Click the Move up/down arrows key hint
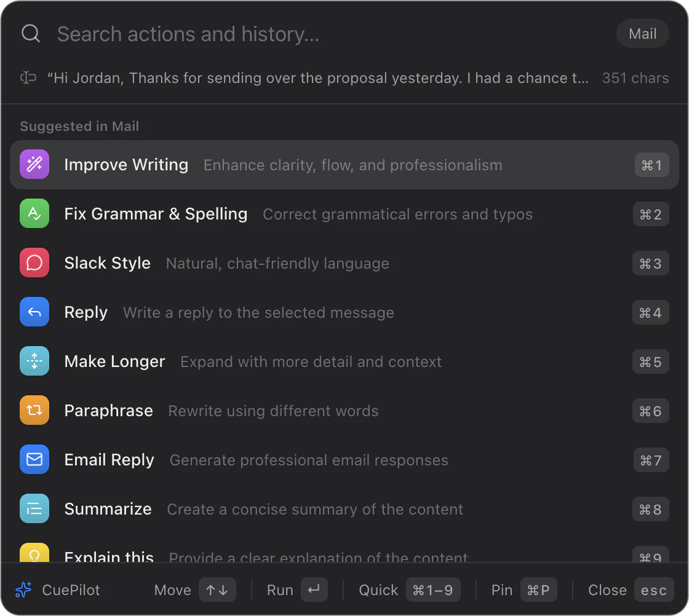The image size is (689, 616). point(217,590)
